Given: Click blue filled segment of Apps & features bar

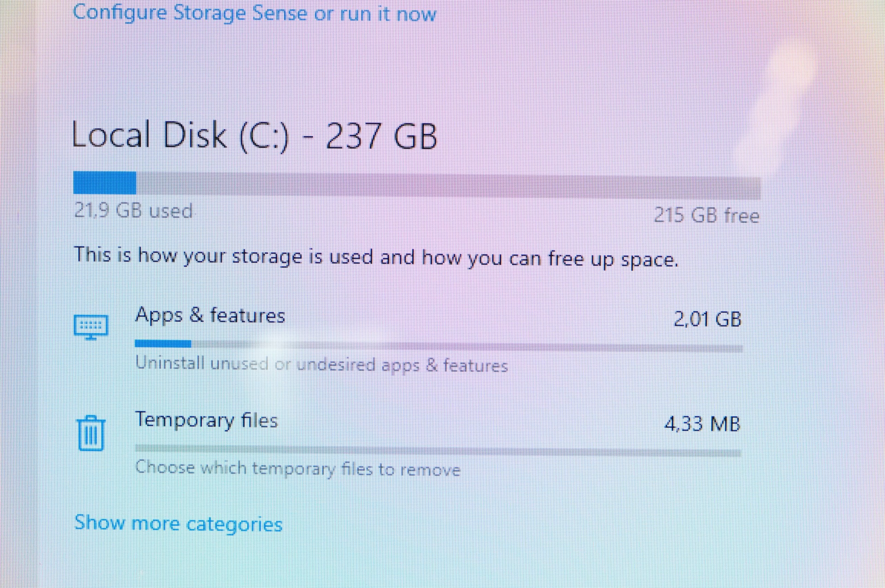Looking at the screenshot, I should coord(163,344).
